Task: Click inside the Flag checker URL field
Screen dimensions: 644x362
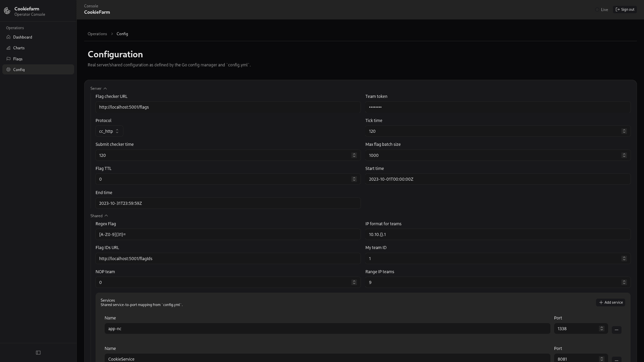Action: coord(227,107)
